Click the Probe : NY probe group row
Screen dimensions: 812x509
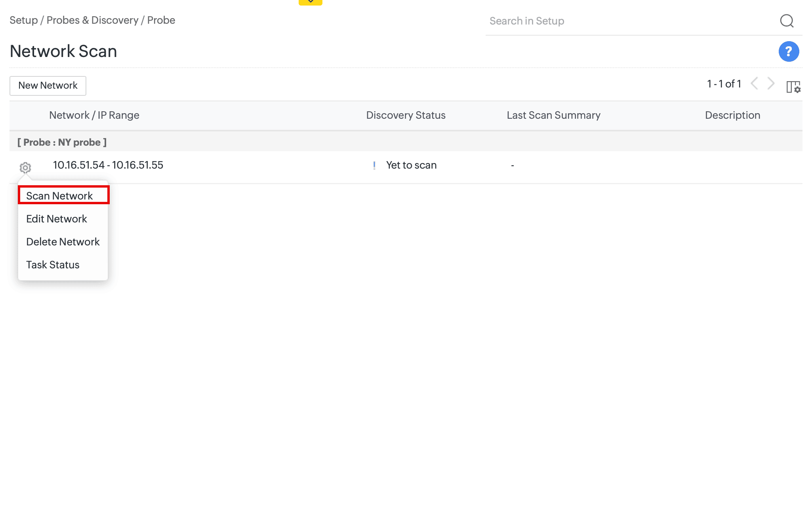tap(62, 142)
